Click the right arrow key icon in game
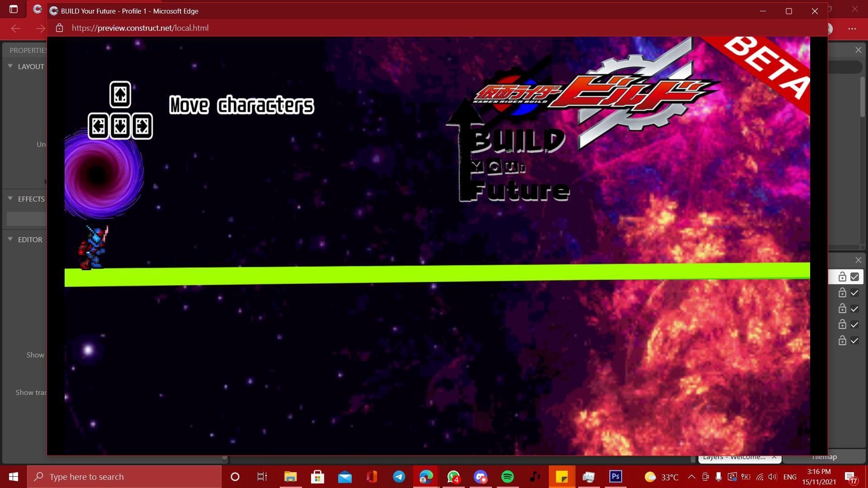 pos(142,126)
